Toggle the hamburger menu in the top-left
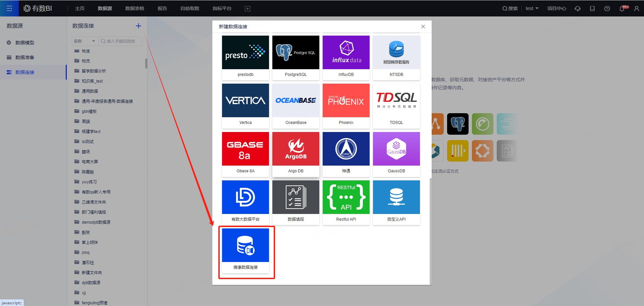This screenshot has height=306, width=644. tap(9, 8)
